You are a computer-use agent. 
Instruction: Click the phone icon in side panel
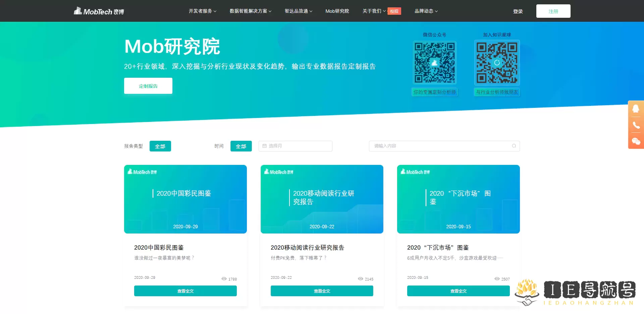636,125
